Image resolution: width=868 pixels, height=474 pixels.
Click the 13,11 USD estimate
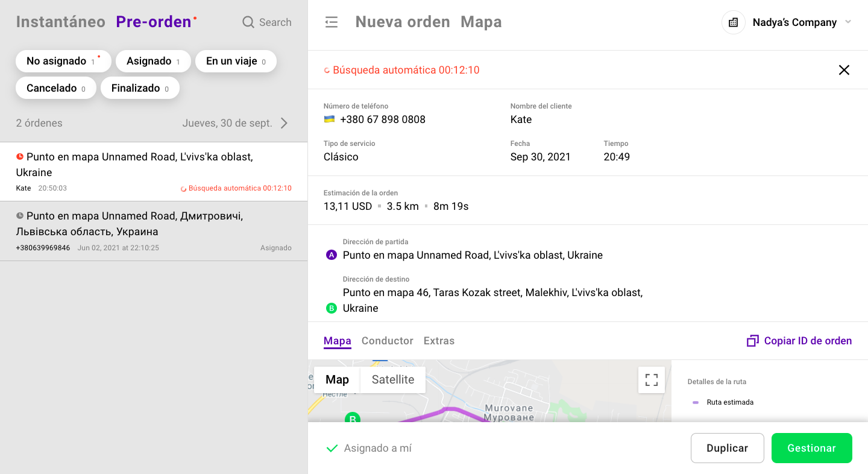(348, 206)
